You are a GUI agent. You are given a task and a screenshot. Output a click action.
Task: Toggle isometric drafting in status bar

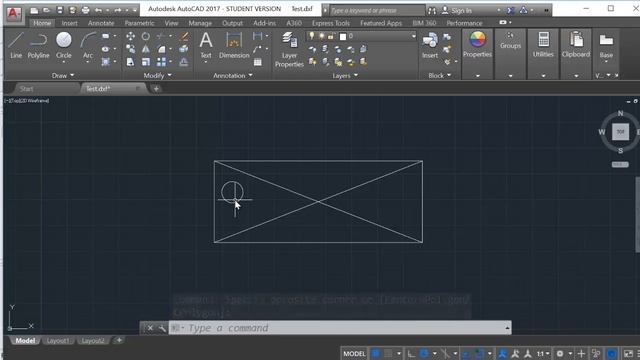pyautogui.click(x=445, y=353)
